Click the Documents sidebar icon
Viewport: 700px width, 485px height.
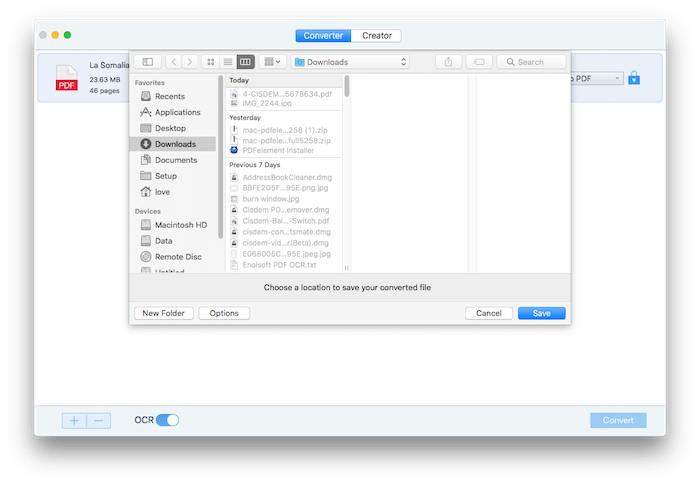pyautogui.click(x=146, y=160)
